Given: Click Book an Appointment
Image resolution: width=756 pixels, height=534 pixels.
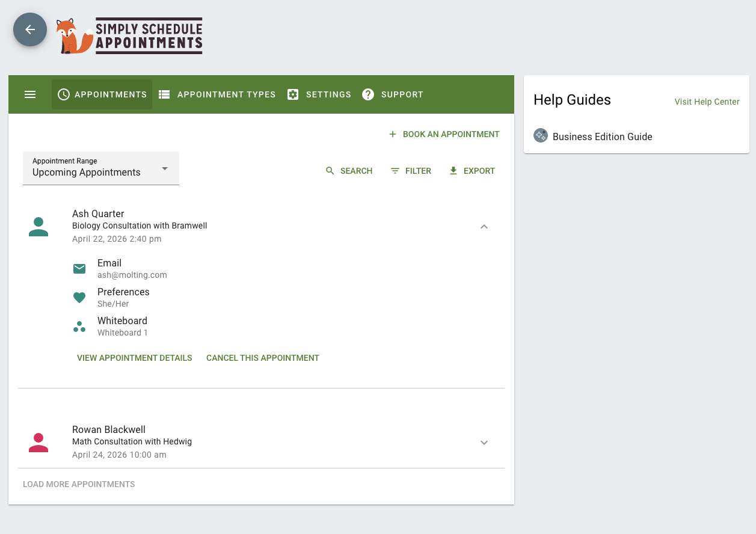Looking at the screenshot, I should coord(444,134).
